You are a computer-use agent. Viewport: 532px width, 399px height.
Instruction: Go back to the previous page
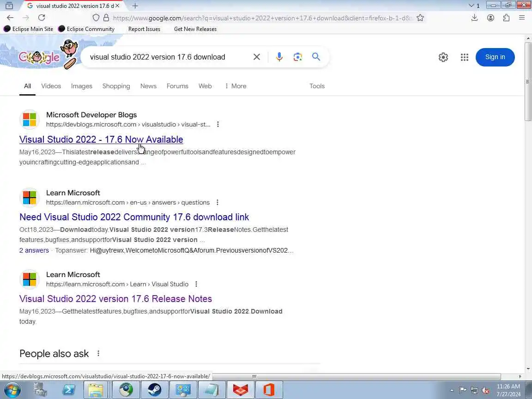pos(10,18)
